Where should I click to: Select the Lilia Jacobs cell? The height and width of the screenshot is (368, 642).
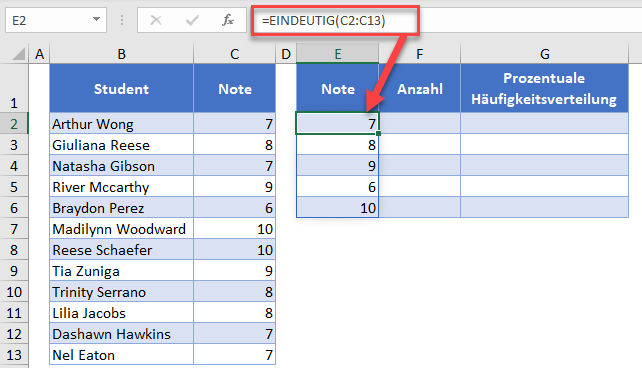click(121, 313)
